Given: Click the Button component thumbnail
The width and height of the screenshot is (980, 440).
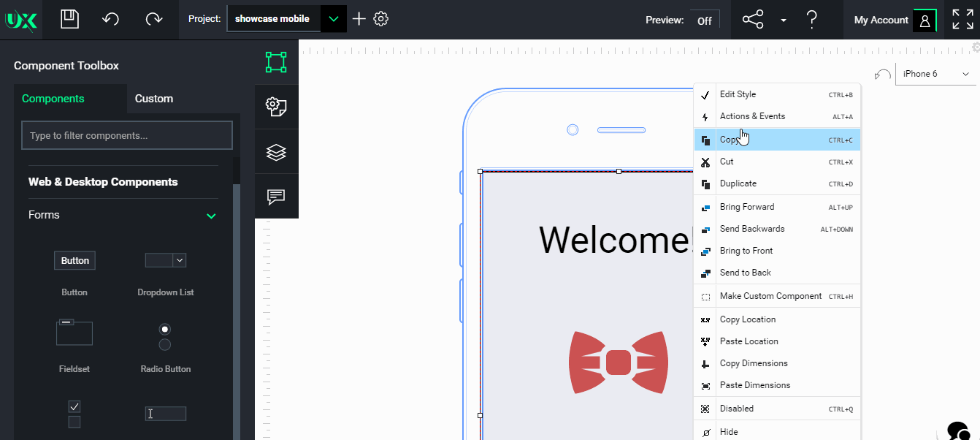Looking at the screenshot, I should click(x=74, y=260).
